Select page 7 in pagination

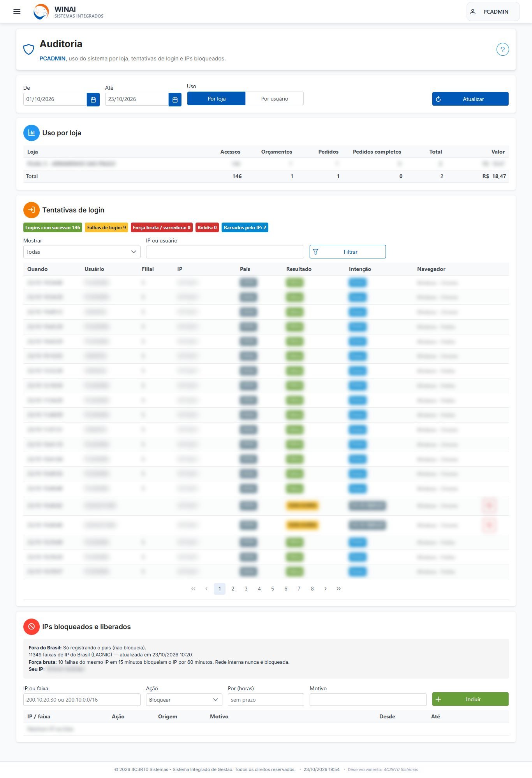click(x=299, y=589)
